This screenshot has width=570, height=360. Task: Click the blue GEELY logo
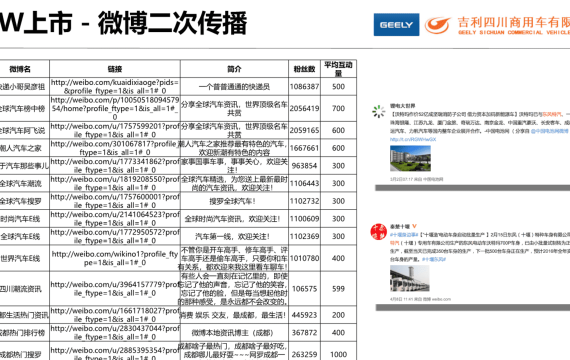pos(396,25)
